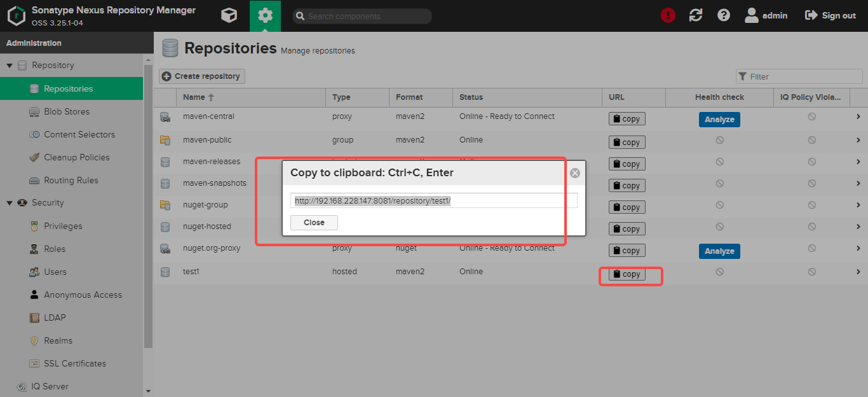Select the maven-snapshots repository name
This screenshot has width=868, height=397.
point(215,183)
